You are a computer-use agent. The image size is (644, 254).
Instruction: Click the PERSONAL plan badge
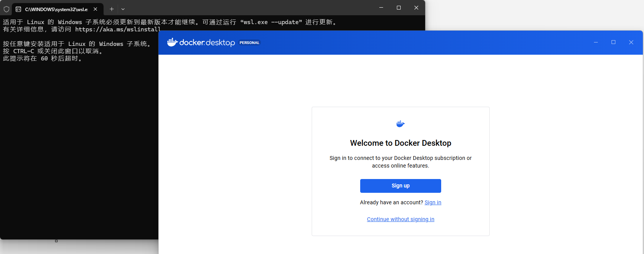point(249,43)
